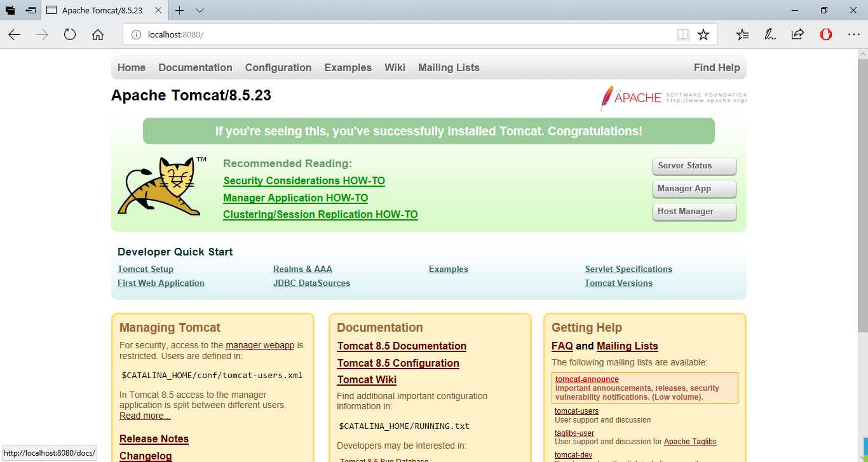
Task: Open Security Considerations HOW-TO link
Action: tap(304, 180)
